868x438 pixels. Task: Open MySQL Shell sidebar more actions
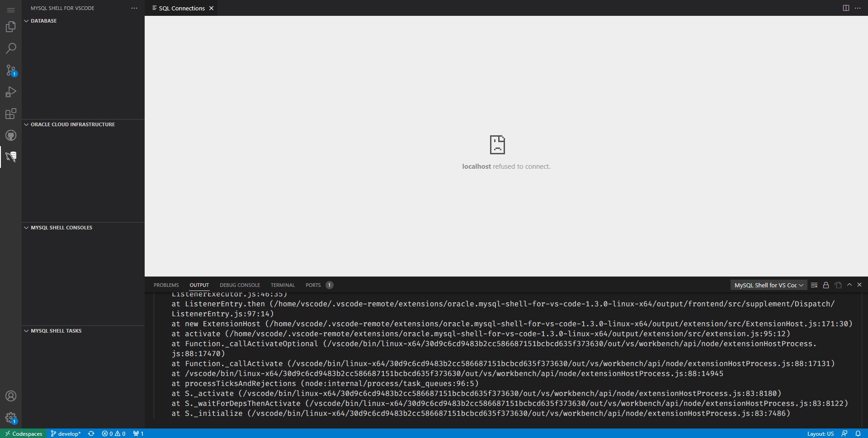pos(134,8)
